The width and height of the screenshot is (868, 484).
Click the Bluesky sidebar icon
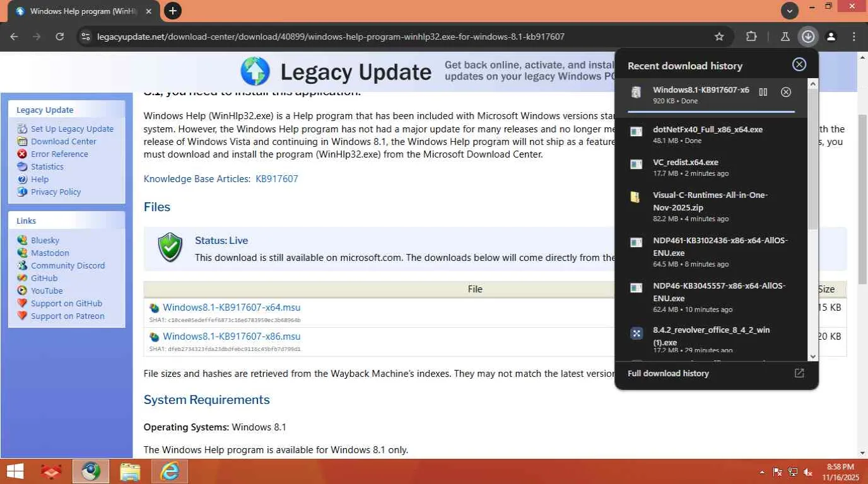point(23,240)
